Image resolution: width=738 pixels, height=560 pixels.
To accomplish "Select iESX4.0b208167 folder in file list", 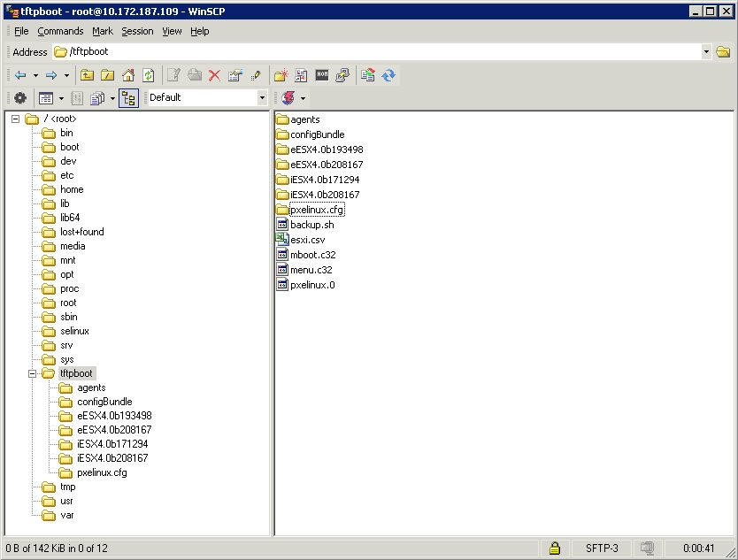I will point(325,195).
